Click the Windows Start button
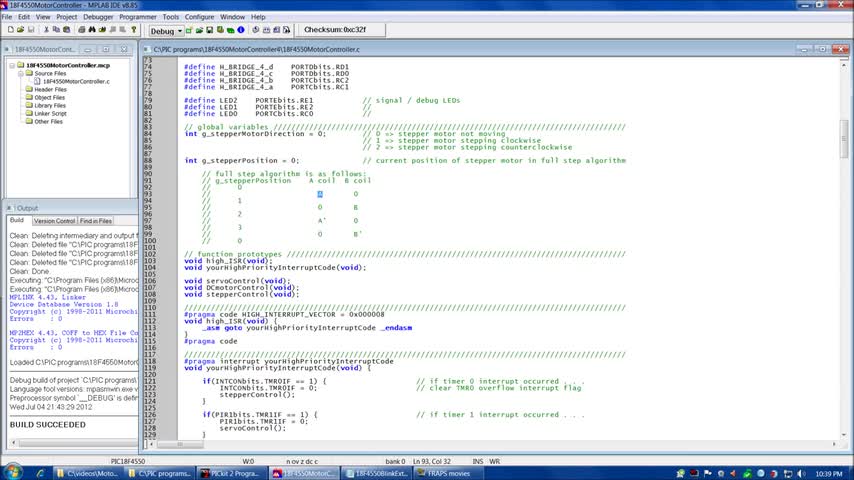The height and width of the screenshot is (480, 854). pyautogui.click(x=13, y=473)
